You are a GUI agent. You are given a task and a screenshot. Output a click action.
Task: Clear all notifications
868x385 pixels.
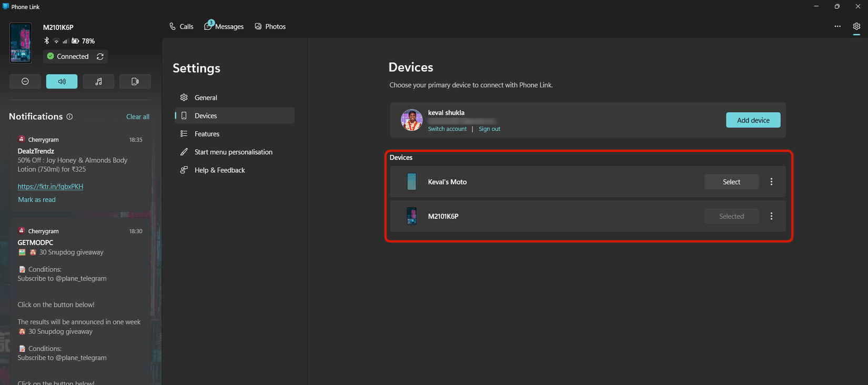pyautogui.click(x=138, y=117)
